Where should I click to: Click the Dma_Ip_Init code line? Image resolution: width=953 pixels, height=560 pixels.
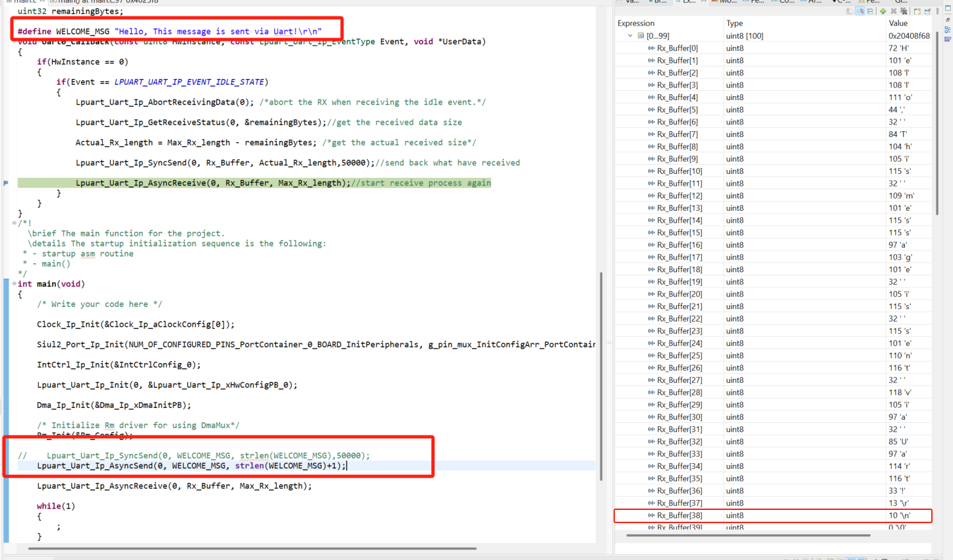pos(114,405)
